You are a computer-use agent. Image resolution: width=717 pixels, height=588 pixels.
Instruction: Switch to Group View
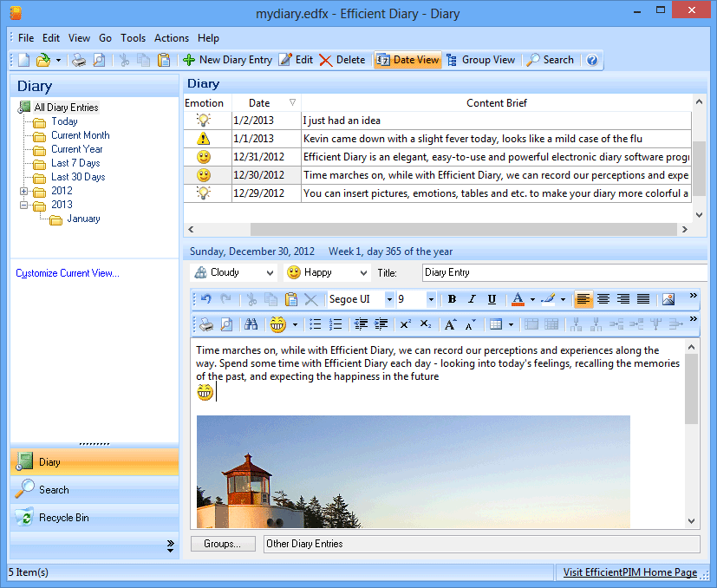481,60
